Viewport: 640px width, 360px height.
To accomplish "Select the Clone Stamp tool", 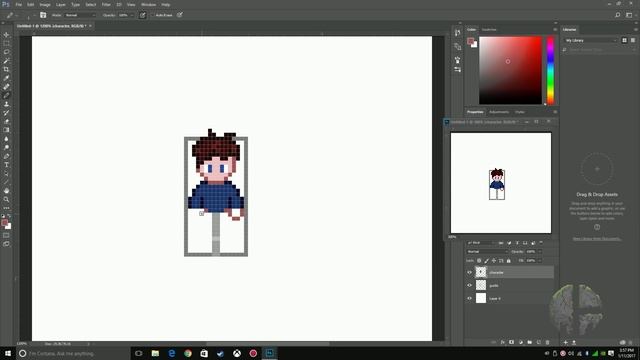I will 6,104.
